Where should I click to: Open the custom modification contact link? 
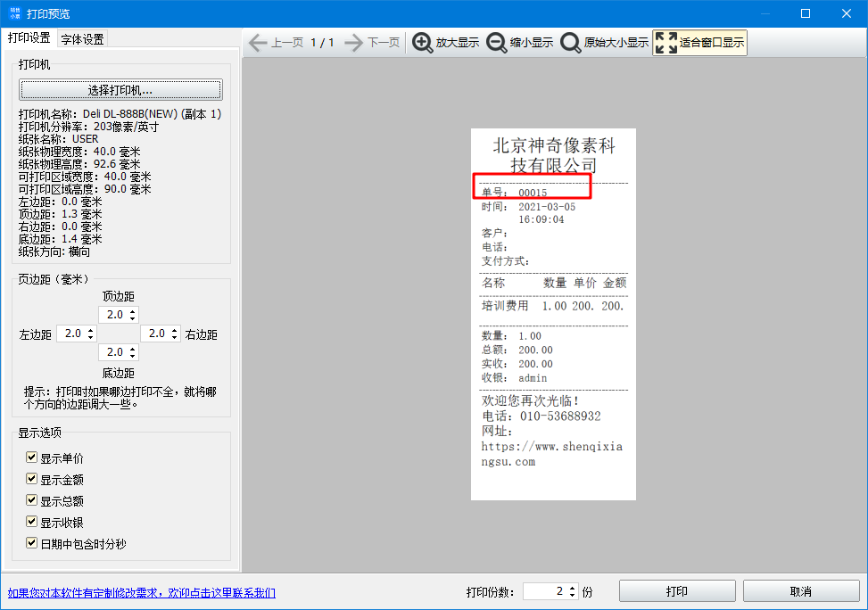tap(142, 593)
